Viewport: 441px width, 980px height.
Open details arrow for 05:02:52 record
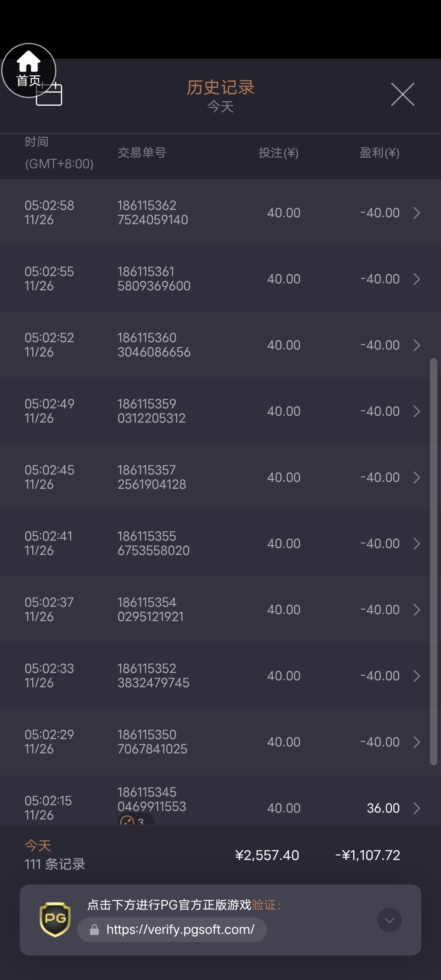416,345
